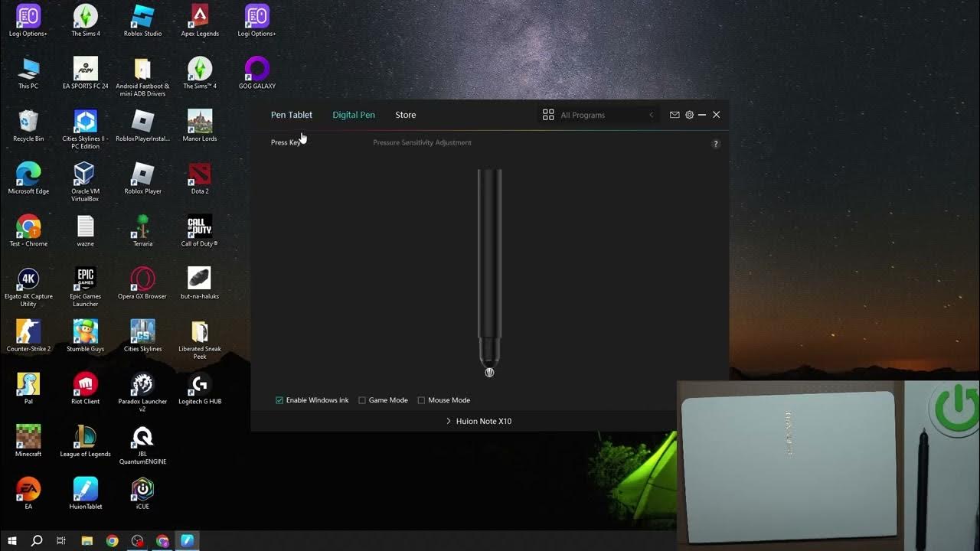The height and width of the screenshot is (551, 980).
Task: Open Task View on the taskbar
Action: click(x=61, y=540)
